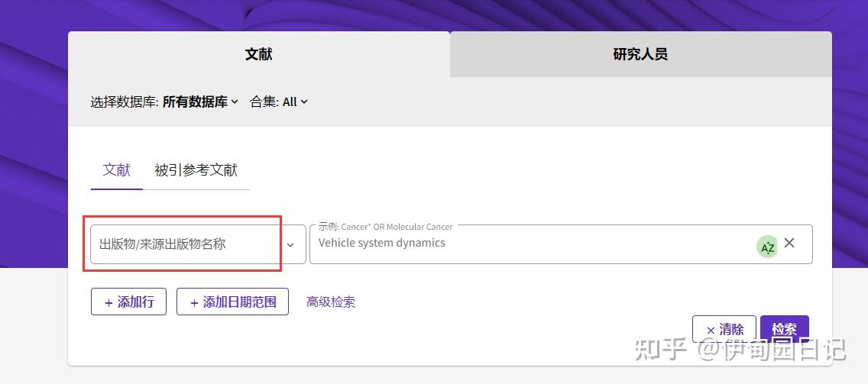
Task: Click the purple 检索 search button
Action: tap(784, 329)
